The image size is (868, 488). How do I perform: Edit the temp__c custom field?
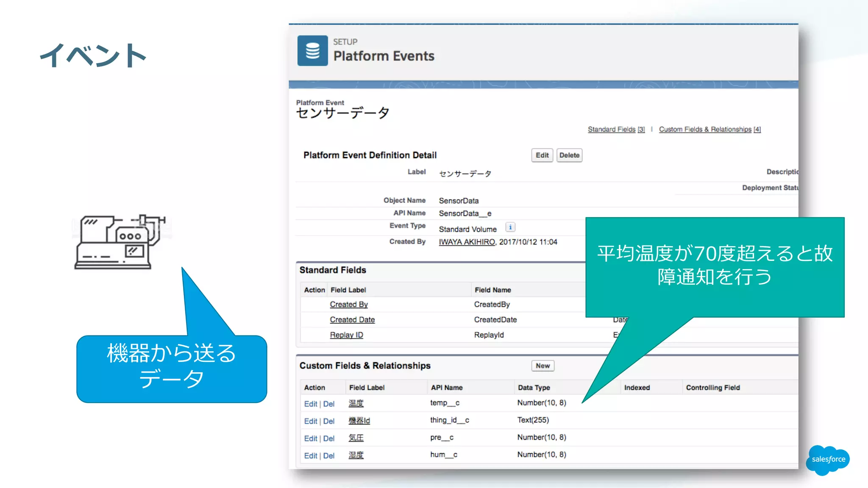click(310, 404)
